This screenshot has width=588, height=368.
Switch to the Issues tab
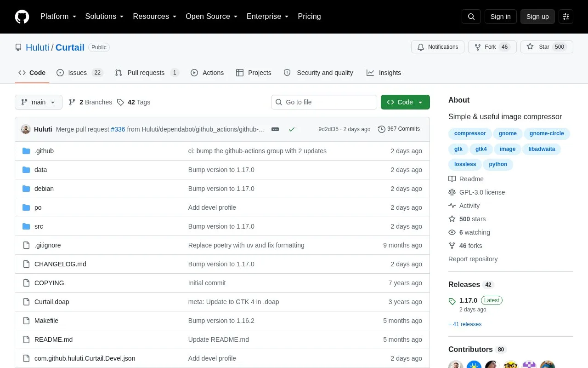click(x=79, y=73)
